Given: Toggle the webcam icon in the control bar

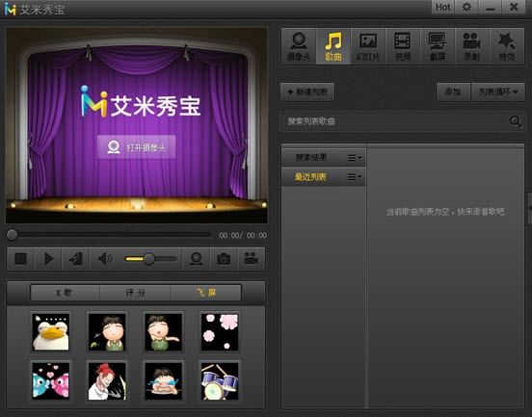Looking at the screenshot, I should [196, 259].
